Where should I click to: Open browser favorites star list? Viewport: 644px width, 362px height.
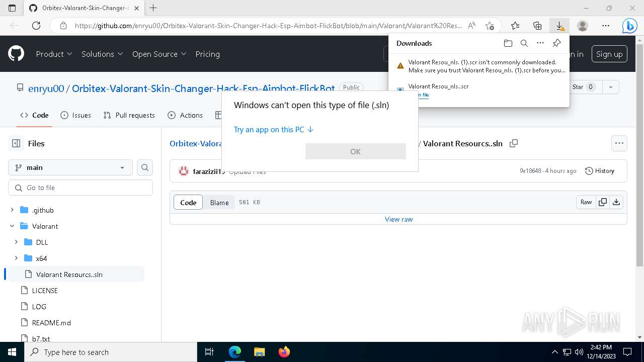[515, 26]
